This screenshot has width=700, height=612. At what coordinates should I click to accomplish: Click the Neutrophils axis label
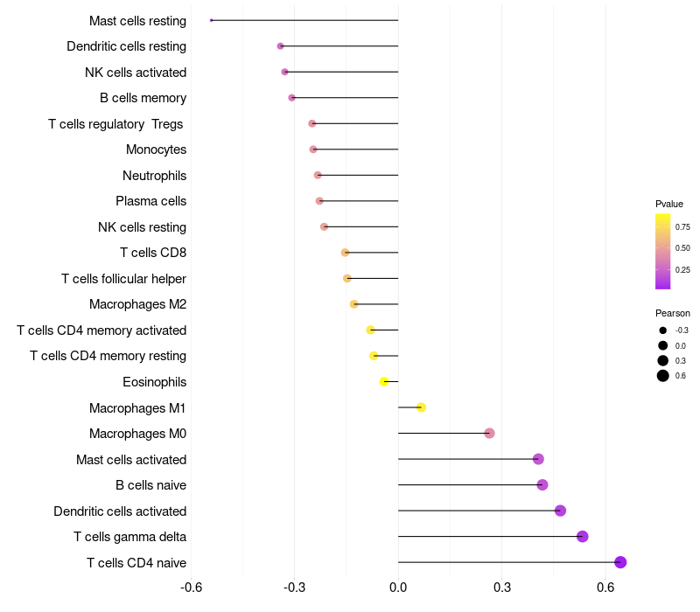click(x=155, y=176)
